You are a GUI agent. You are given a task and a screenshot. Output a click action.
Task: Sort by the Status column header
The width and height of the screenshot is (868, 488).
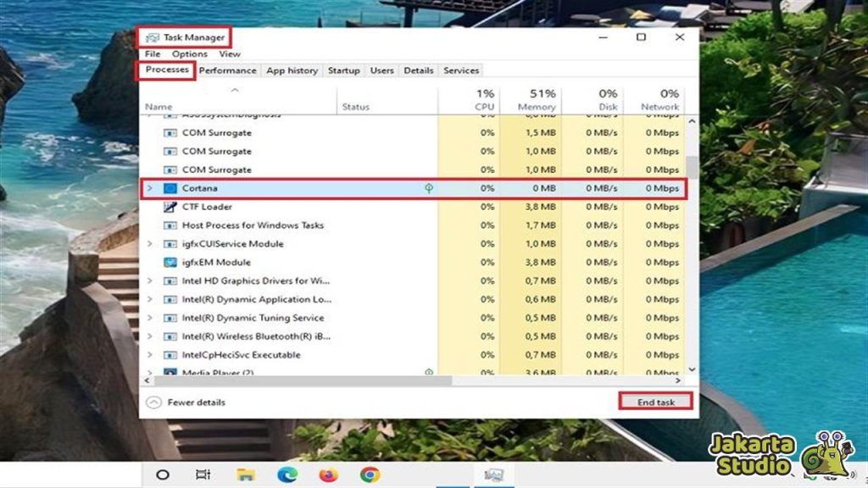pos(387,102)
